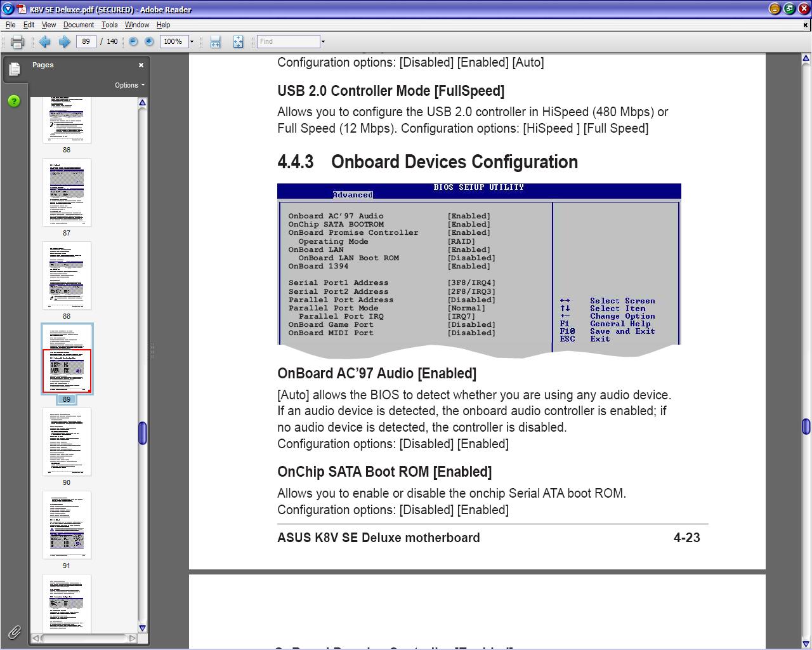Click the document scroll down arrow

tap(806, 644)
